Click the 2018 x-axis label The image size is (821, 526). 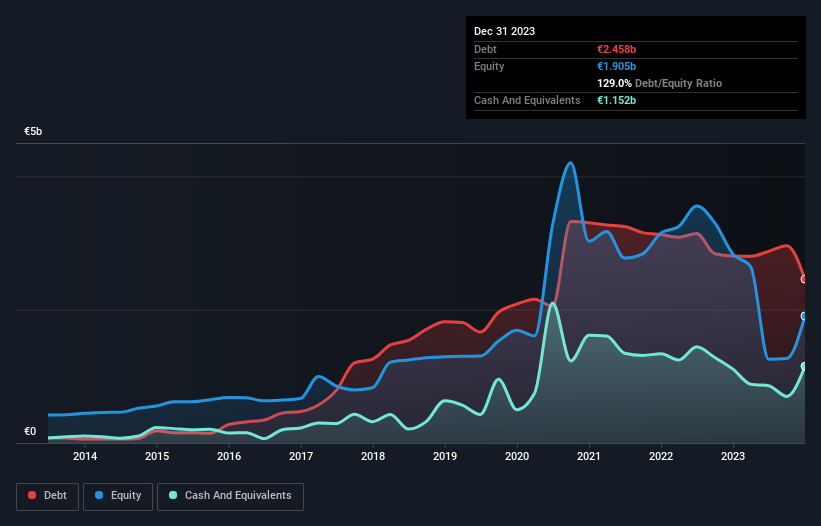click(373, 456)
